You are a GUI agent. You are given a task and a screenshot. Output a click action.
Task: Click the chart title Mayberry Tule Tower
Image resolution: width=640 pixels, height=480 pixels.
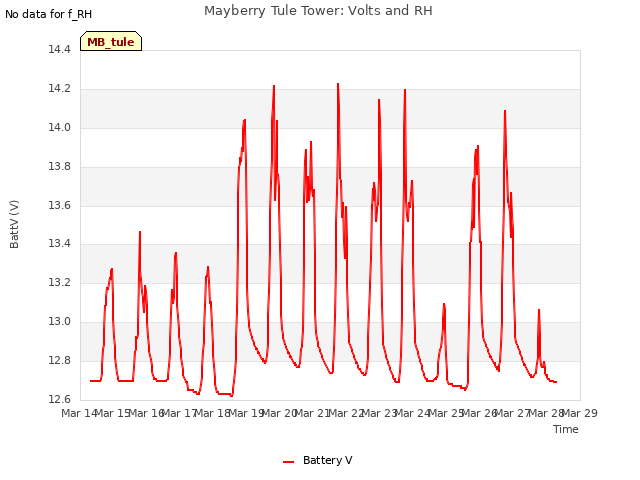(318, 11)
